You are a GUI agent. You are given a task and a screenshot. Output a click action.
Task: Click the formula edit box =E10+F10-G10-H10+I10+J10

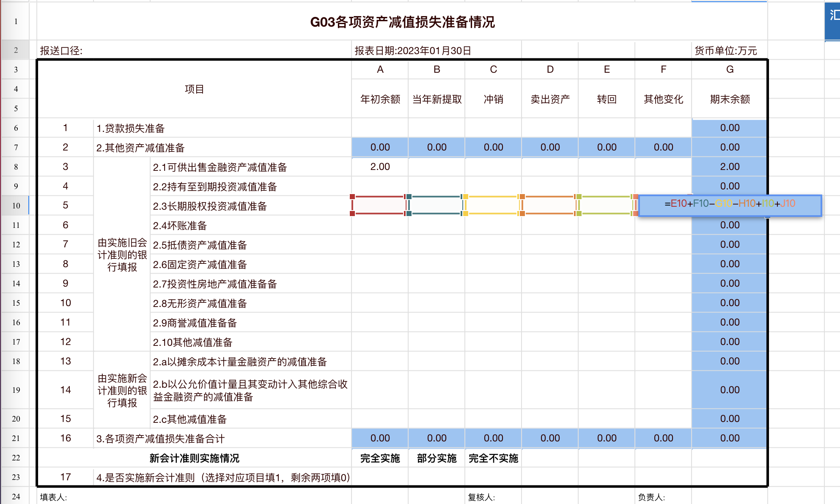pos(730,205)
